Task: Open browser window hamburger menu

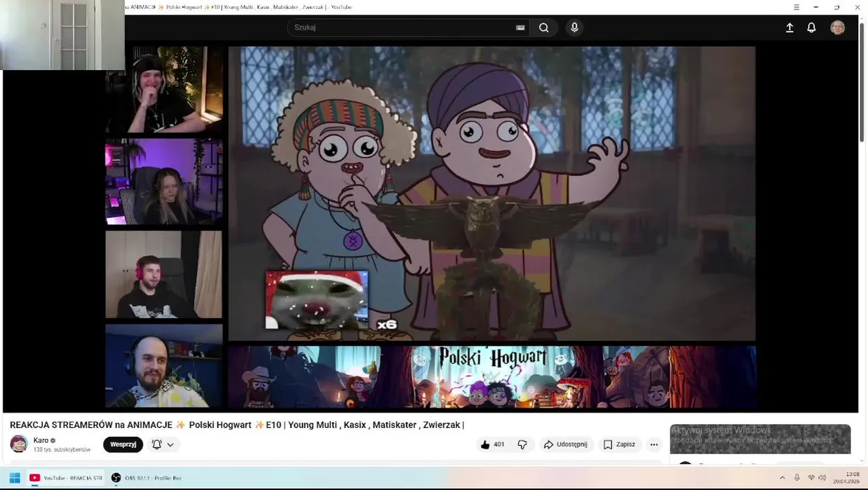Action: pos(797,7)
